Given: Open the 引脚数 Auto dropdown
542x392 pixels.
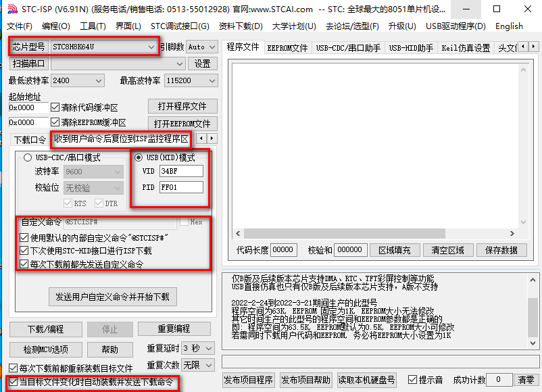Looking at the screenshot, I should click(202, 47).
